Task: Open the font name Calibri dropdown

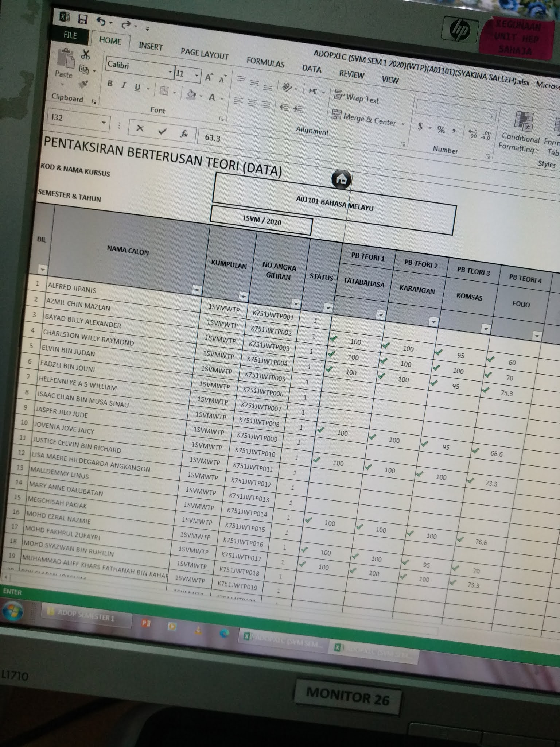Action: coord(170,72)
